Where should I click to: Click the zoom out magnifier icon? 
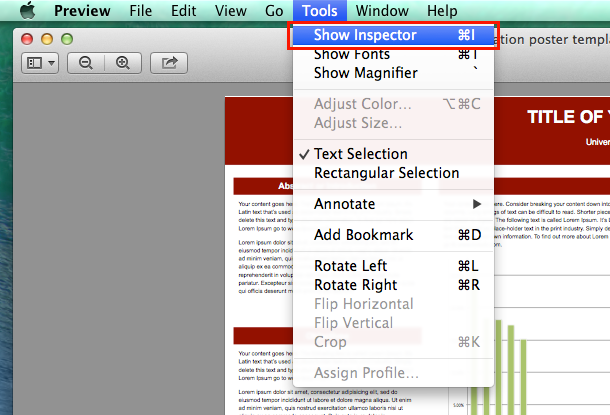pyautogui.click(x=86, y=63)
